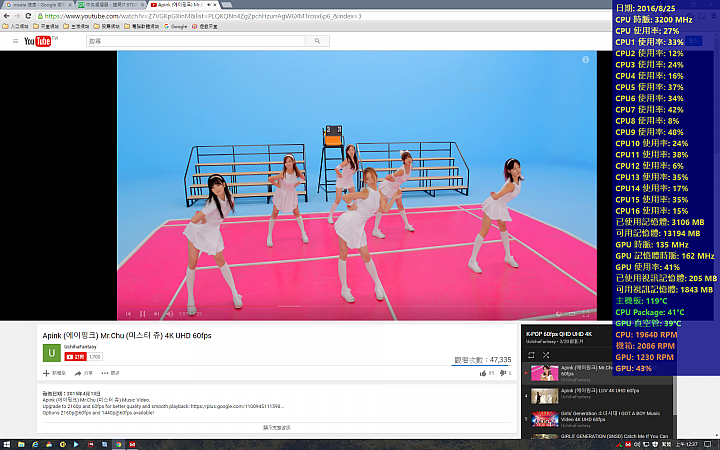Dislike the video with thumbs down

tap(505, 373)
